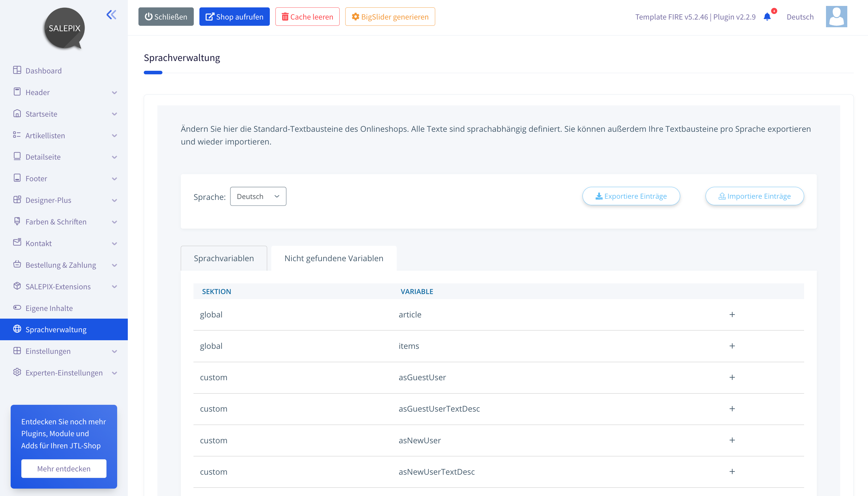Expand the Einstellungen submenu chevron
868x496 pixels.
click(114, 351)
